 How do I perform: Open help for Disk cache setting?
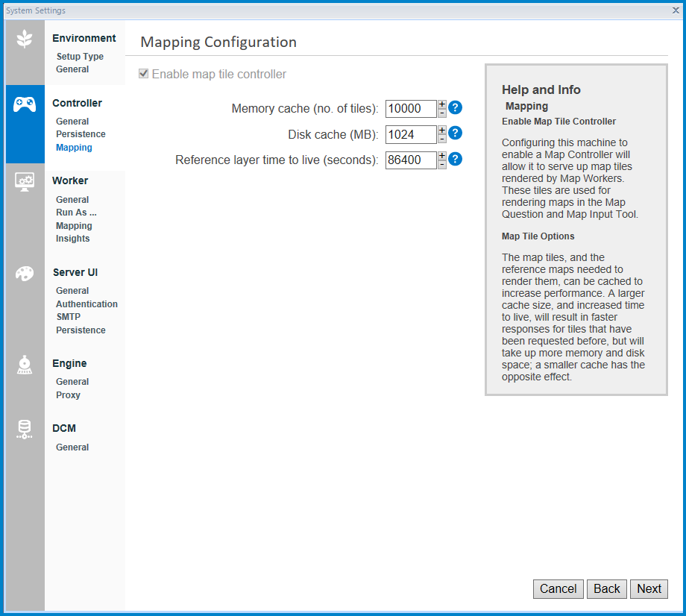455,133
